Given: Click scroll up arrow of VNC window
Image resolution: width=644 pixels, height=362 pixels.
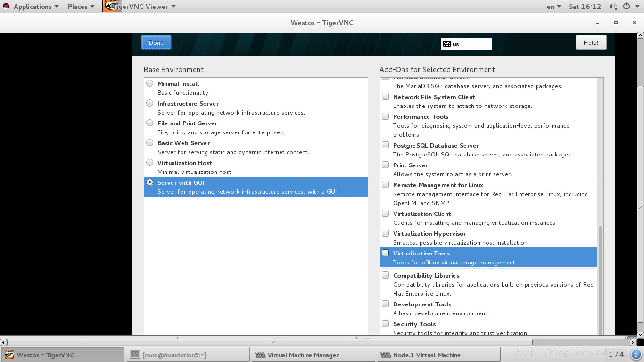Looking at the screenshot, I should coord(640,35).
